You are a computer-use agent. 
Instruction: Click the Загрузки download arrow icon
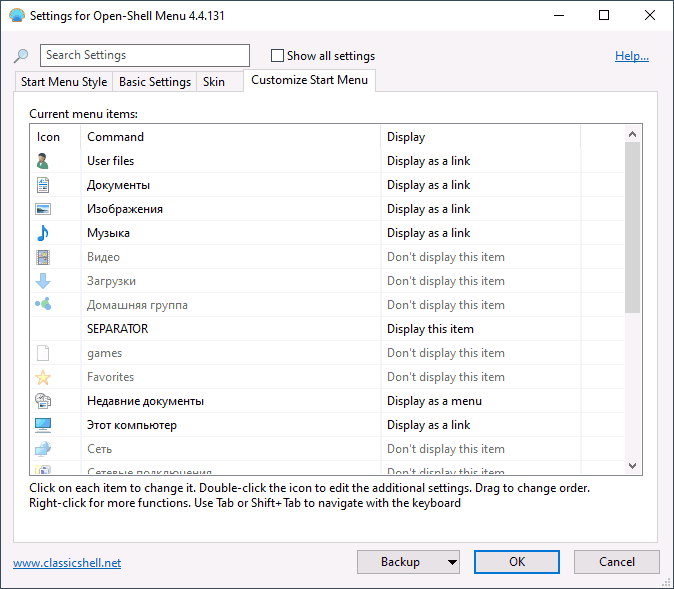[x=43, y=281]
